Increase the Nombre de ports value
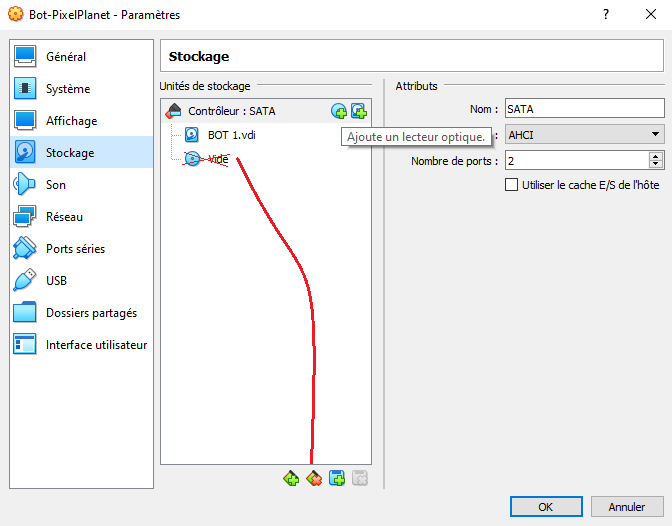This screenshot has height=526, width=672. (656, 156)
